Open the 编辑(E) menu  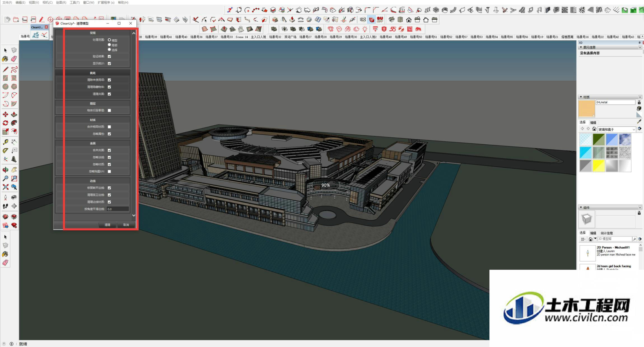tap(20, 3)
